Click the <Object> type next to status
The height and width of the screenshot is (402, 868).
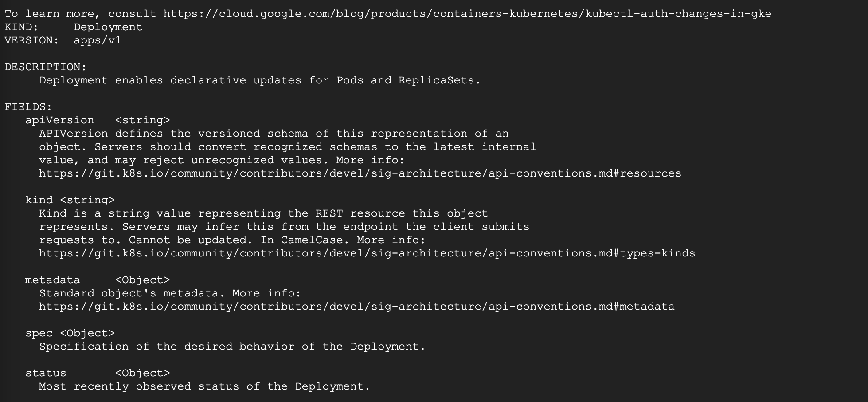point(143,373)
